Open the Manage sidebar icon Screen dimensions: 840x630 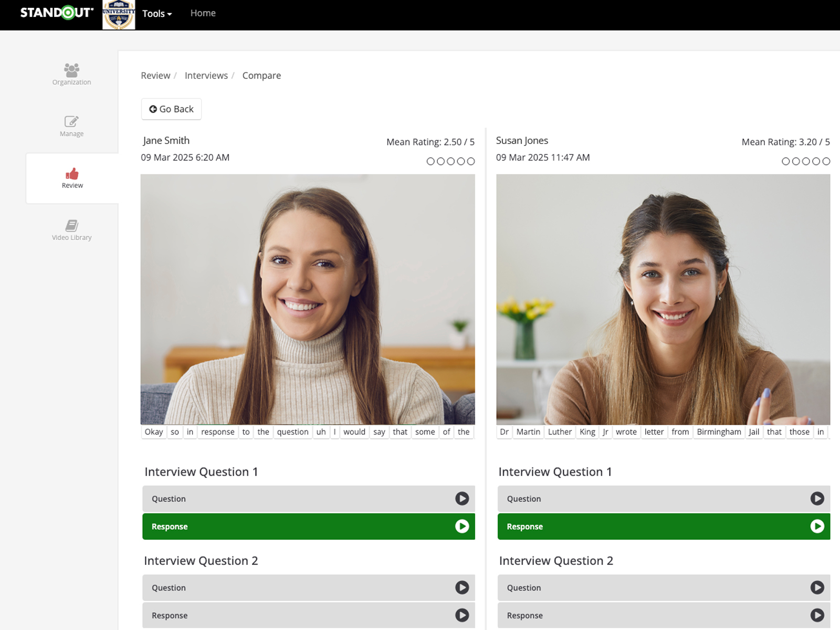[71, 122]
